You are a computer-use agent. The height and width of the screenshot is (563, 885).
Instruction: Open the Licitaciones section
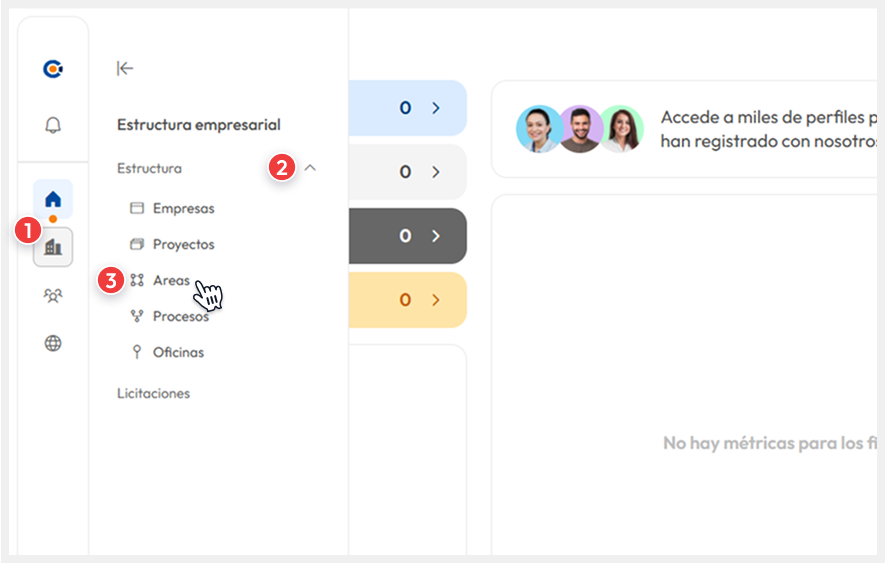click(x=153, y=394)
